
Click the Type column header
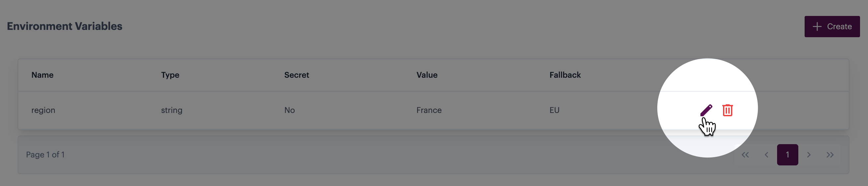click(x=170, y=75)
